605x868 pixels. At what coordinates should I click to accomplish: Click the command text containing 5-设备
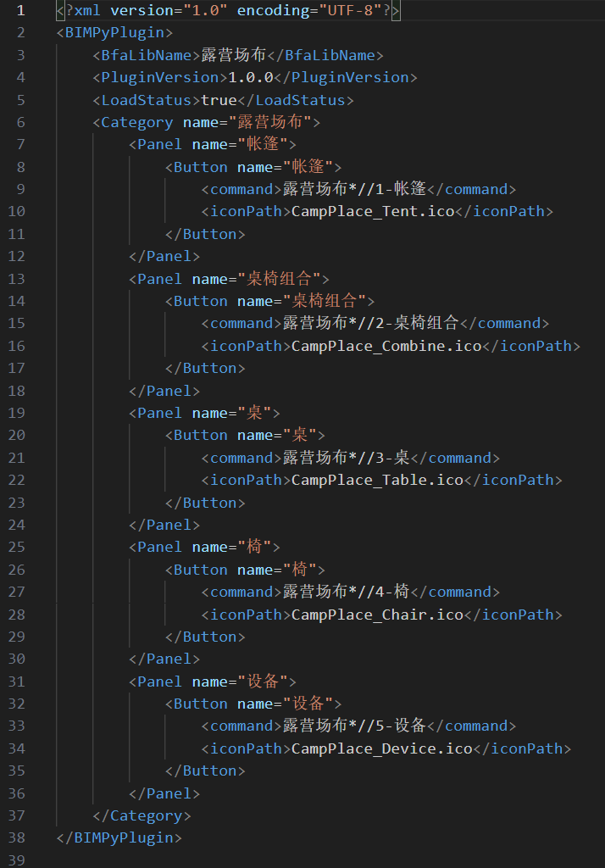coord(354,726)
